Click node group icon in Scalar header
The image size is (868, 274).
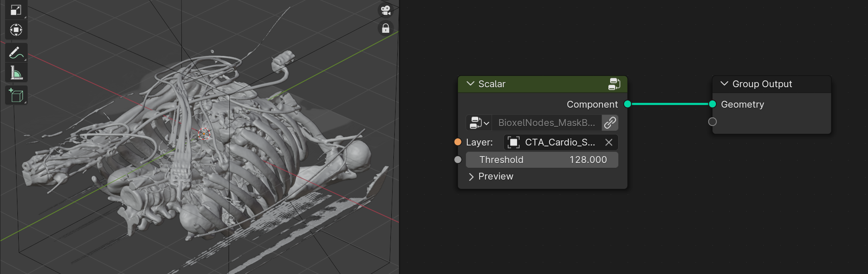pyautogui.click(x=614, y=84)
